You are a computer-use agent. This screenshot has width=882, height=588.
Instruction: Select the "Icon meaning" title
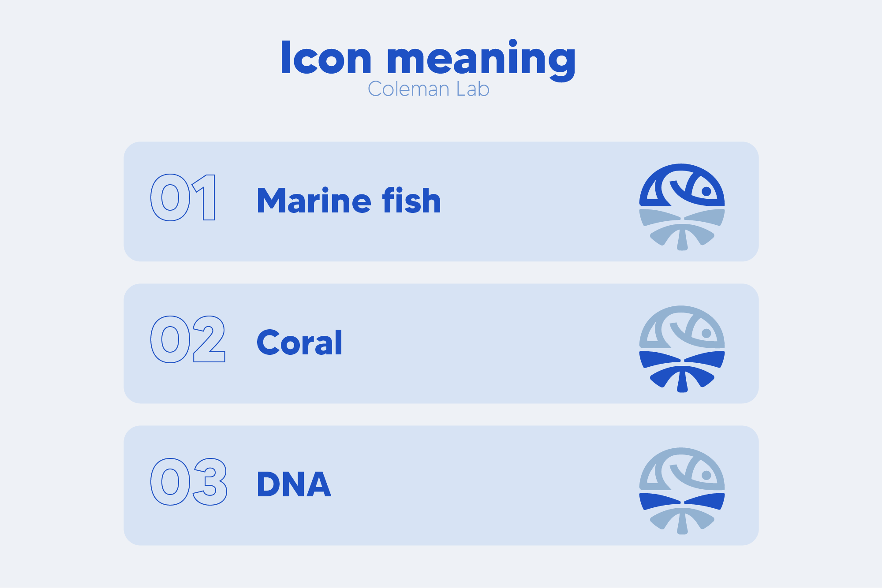tap(428, 58)
